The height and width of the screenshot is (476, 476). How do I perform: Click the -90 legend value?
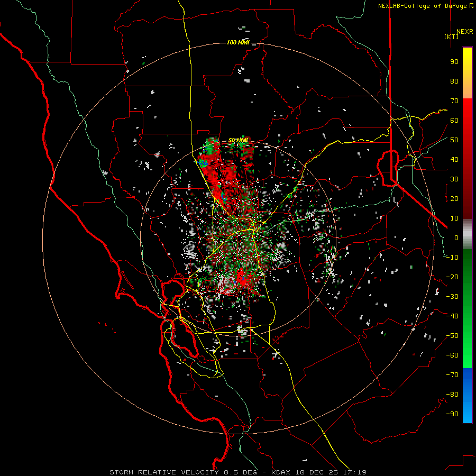tap(452, 414)
